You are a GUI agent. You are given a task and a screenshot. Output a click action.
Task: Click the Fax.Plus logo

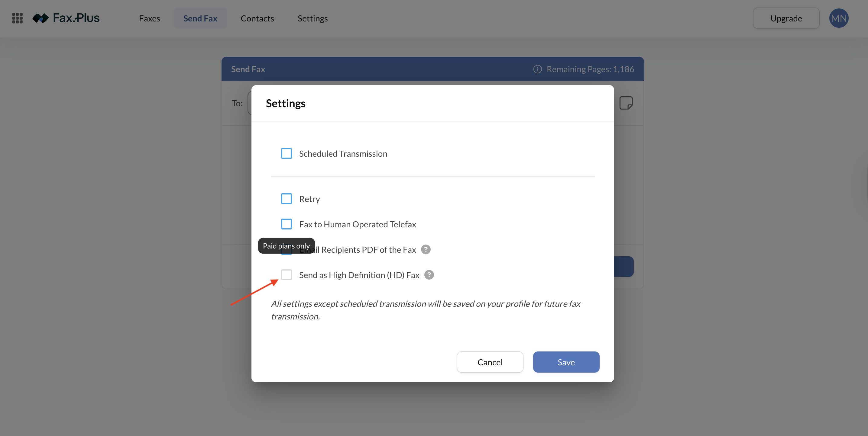[66, 18]
